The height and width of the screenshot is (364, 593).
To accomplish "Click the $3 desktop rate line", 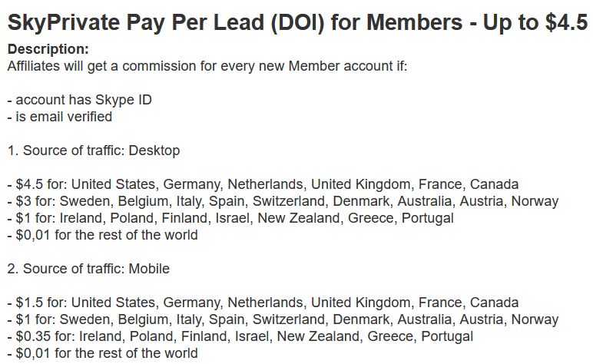I will (283, 201).
